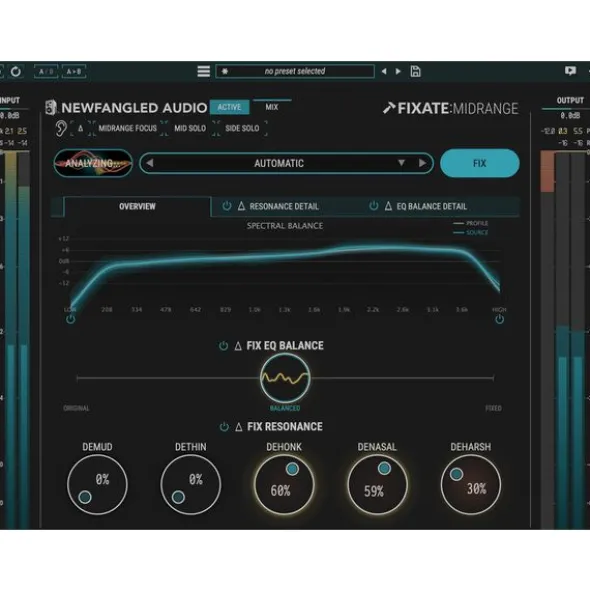Click the DEHARSH knob at 30%

tap(471, 484)
